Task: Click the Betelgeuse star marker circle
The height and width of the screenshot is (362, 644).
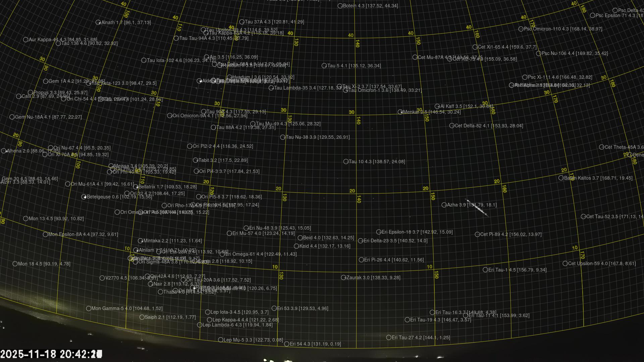Action: (x=84, y=197)
